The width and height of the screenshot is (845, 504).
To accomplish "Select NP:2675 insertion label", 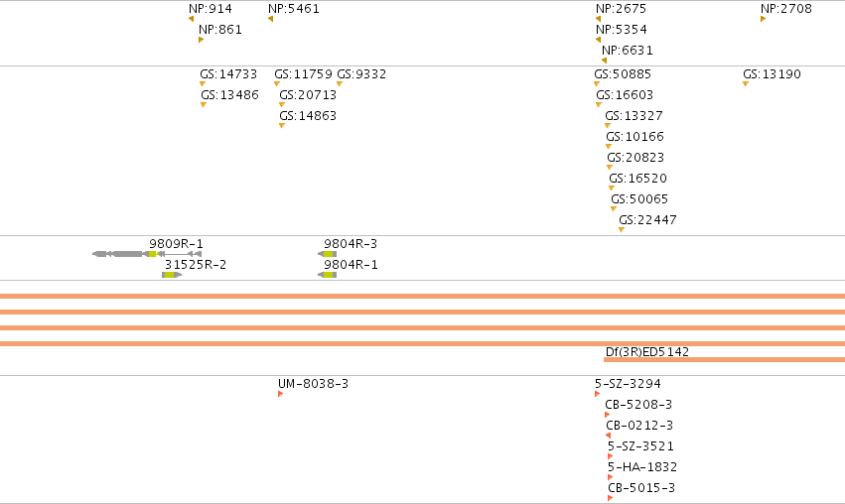I will click(621, 9).
